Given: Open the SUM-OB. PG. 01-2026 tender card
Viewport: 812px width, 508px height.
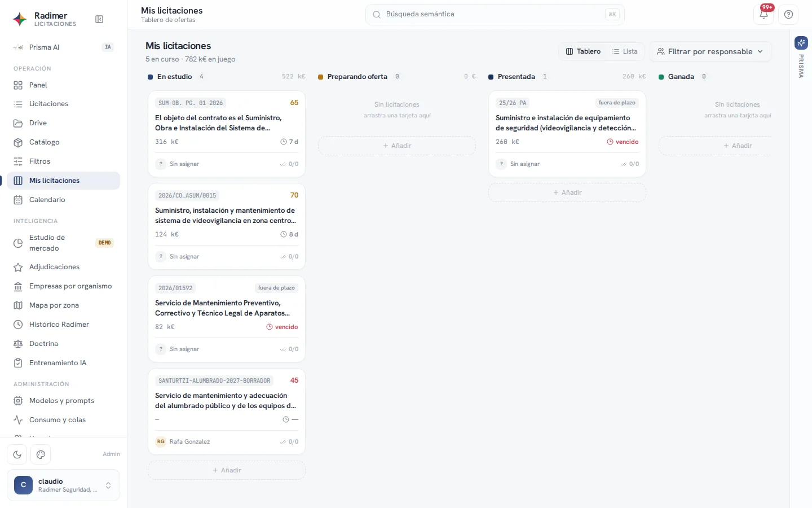Looking at the screenshot, I should (227, 134).
